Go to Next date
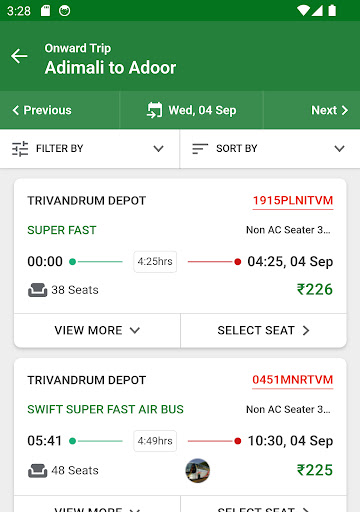 click(330, 110)
